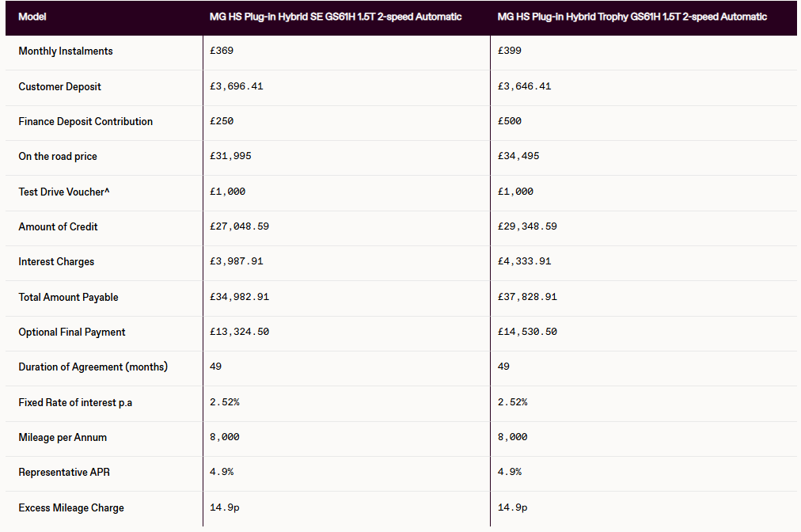
Task: Select the £27,048.59 amount of credit
Action: tap(239, 226)
